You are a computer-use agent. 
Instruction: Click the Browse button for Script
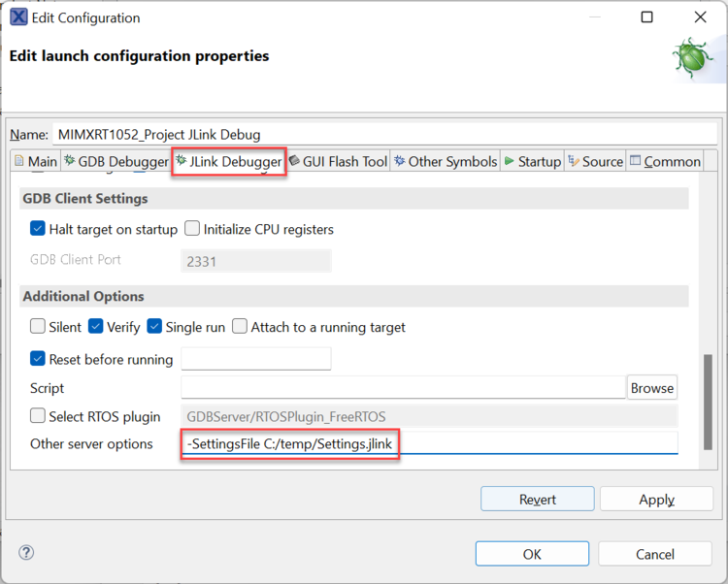pos(651,388)
